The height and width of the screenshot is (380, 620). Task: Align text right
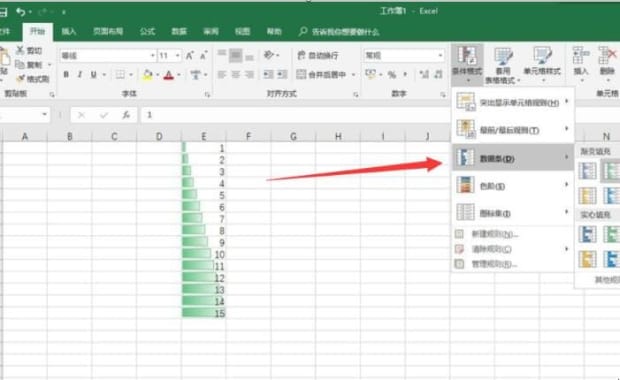(249, 74)
